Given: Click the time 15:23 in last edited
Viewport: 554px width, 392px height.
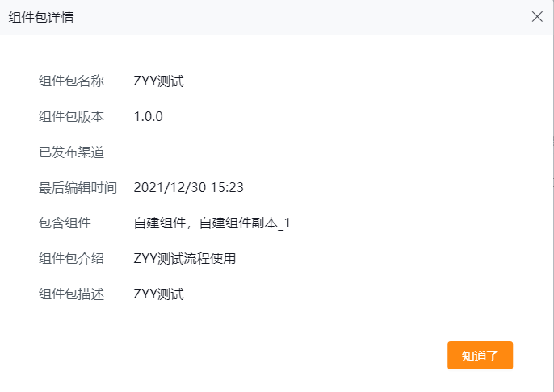Looking at the screenshot, I should 227,187.
